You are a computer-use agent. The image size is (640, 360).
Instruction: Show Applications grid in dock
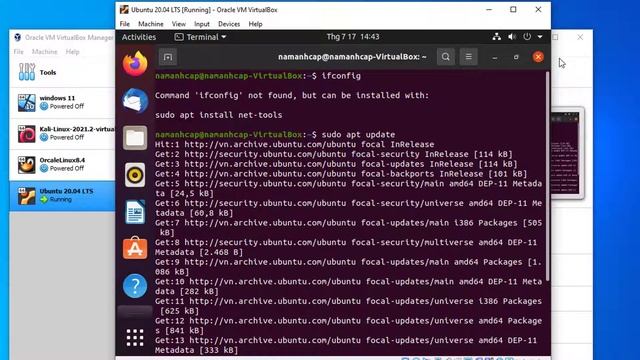pos(135,338)
